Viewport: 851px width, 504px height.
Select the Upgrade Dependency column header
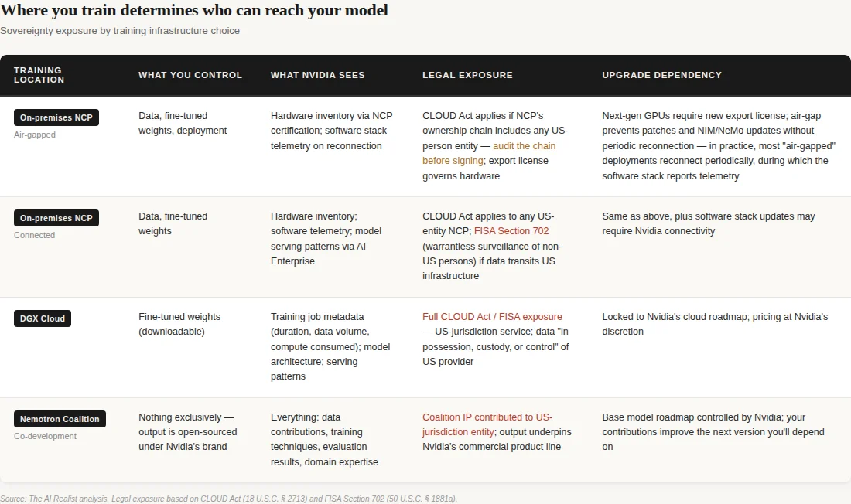tap(661, 75)
